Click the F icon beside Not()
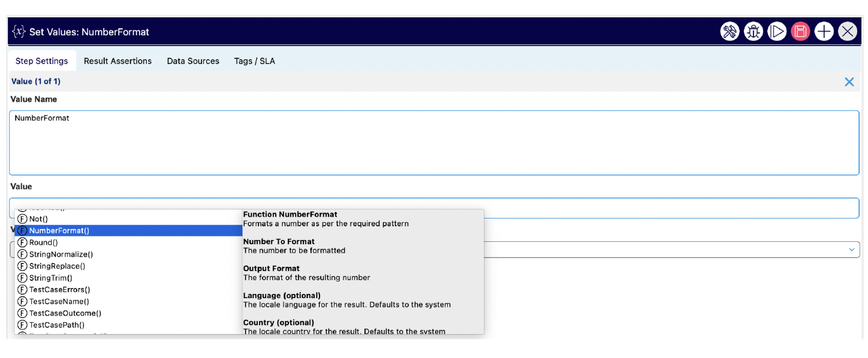Image resolution: width=868 pixels, height=358 pixels. click(23, 219)
